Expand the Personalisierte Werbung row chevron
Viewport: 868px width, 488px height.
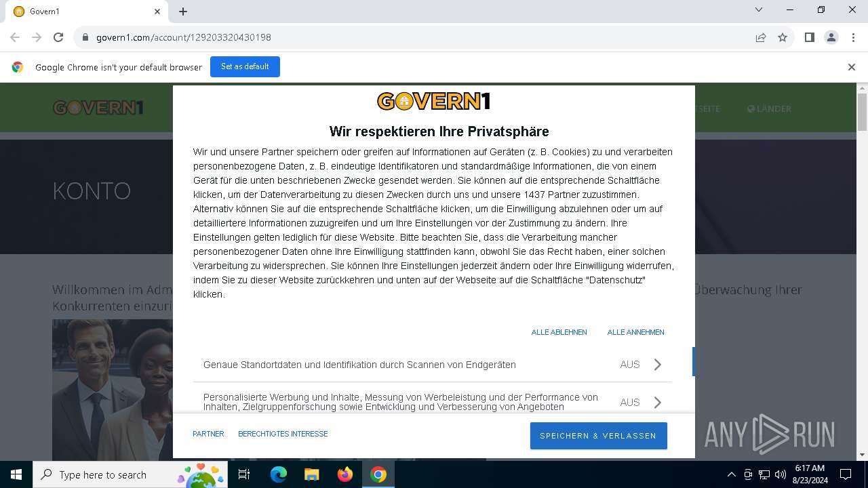click(x=657, y=403)
